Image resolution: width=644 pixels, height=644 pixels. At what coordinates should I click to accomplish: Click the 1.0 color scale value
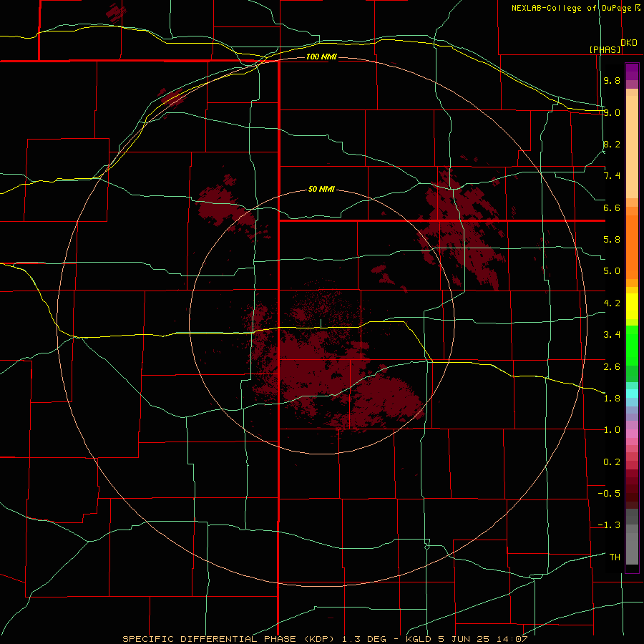coord(612,430)
